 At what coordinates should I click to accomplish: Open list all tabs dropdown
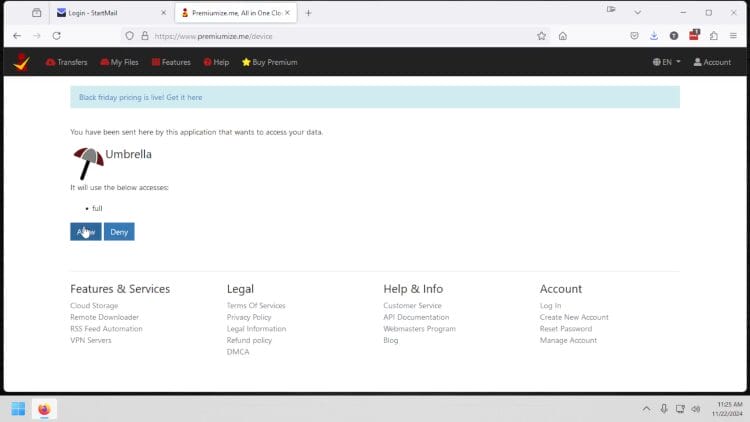pyautogui.click(x=638, y=12)
